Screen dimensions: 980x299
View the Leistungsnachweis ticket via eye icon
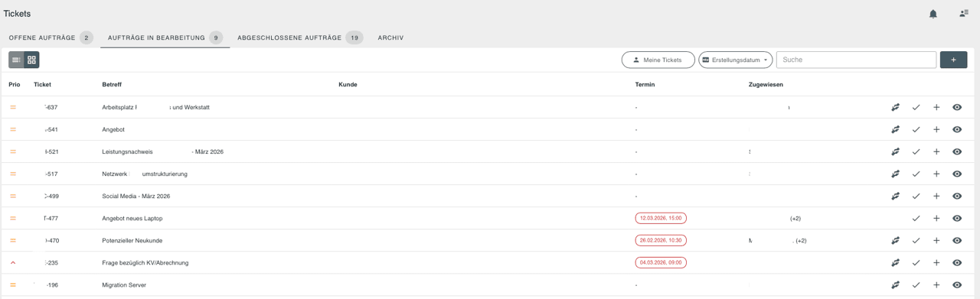(957, 152)
